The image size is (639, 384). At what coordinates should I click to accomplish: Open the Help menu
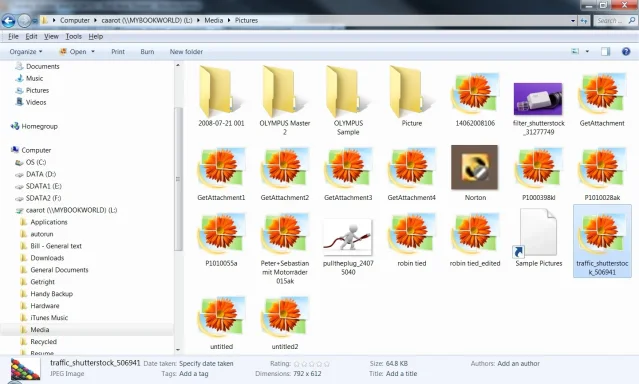click(95, 36)
